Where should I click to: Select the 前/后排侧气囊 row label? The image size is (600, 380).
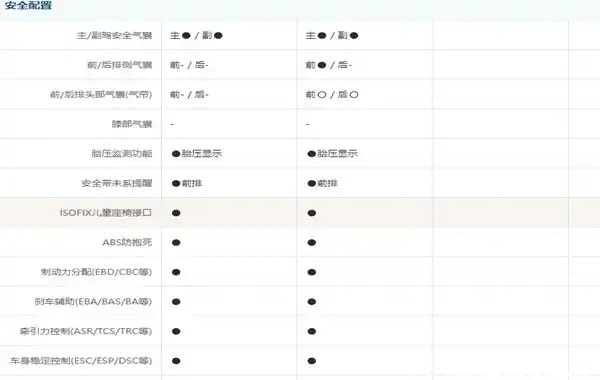click(x=119, y=65)
